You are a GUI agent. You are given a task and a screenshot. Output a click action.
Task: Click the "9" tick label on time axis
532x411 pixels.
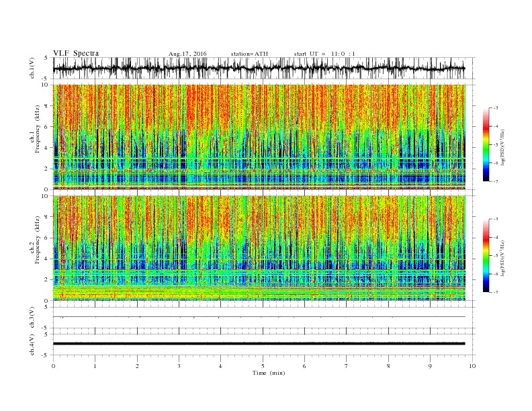pos(430,366)
